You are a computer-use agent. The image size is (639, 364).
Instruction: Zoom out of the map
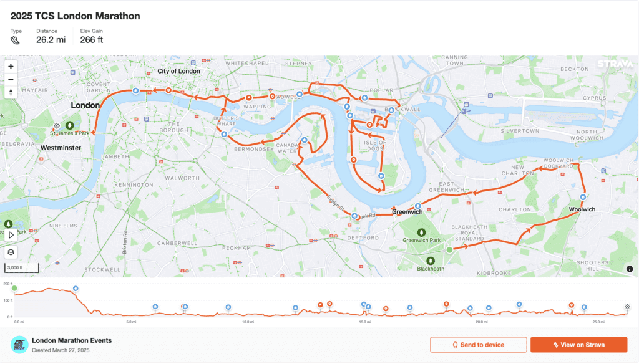pyautogui.click(x=11, y=79)
